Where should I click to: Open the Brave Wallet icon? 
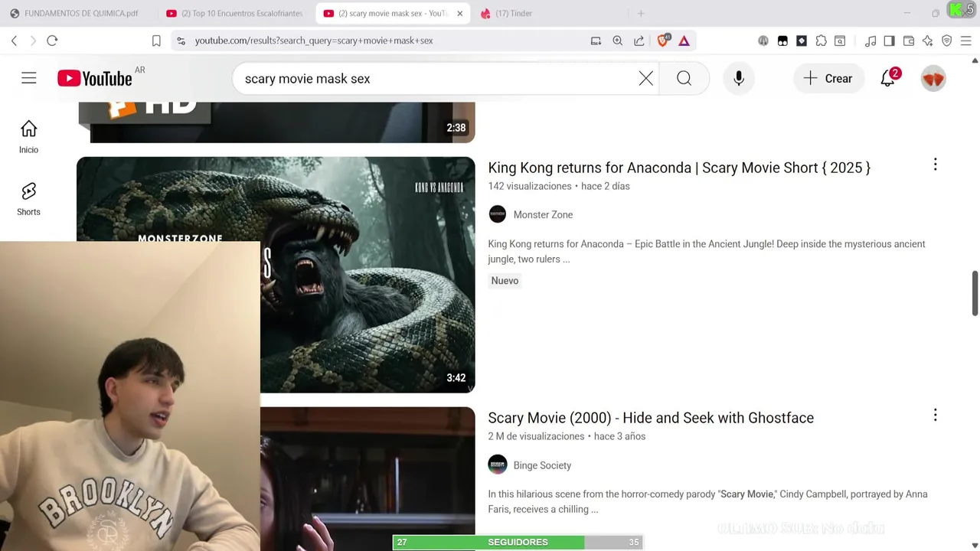909,41
